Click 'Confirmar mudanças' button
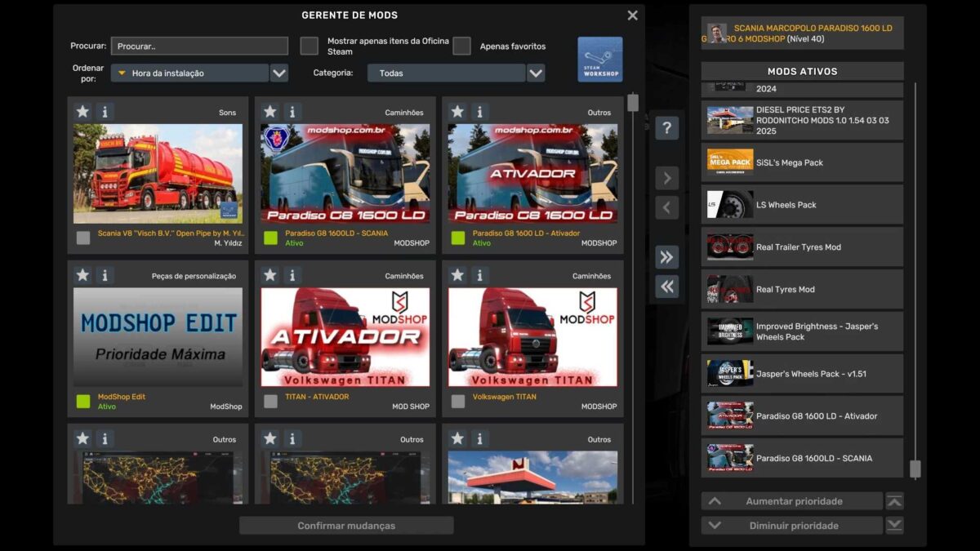Image resolution: width=980 pixels, height=551 pixels. [346, 526]
